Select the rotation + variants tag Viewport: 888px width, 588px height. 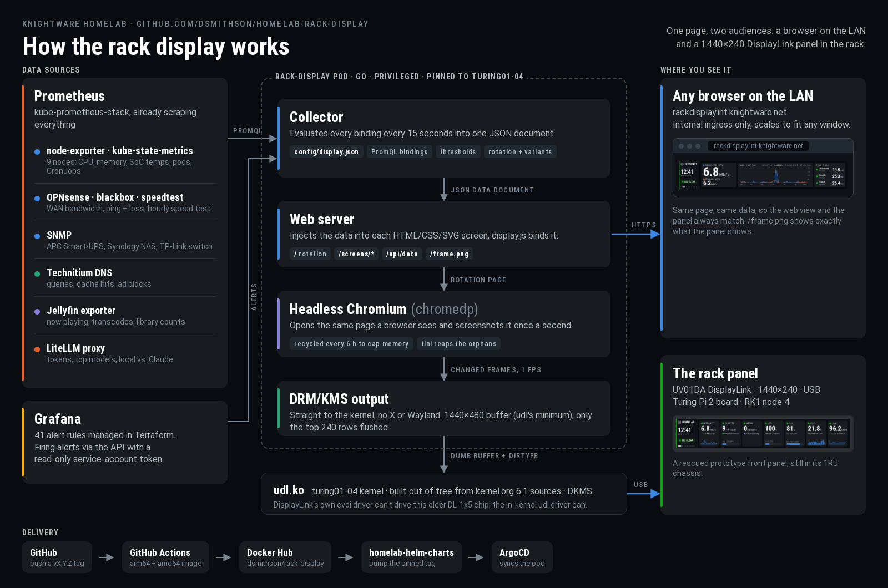520,152
